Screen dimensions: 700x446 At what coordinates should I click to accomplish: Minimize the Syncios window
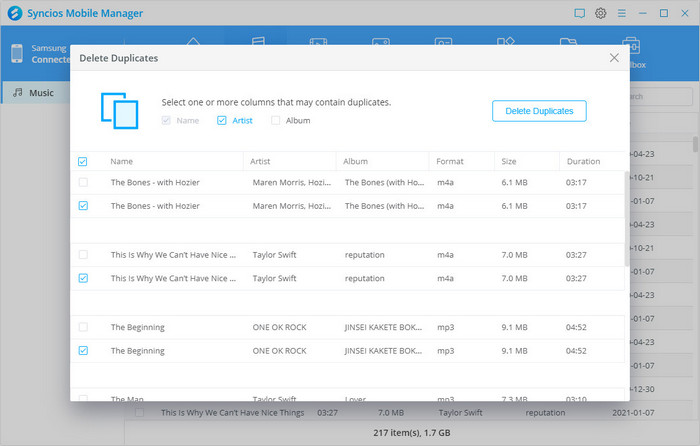[x=642, y=13]
